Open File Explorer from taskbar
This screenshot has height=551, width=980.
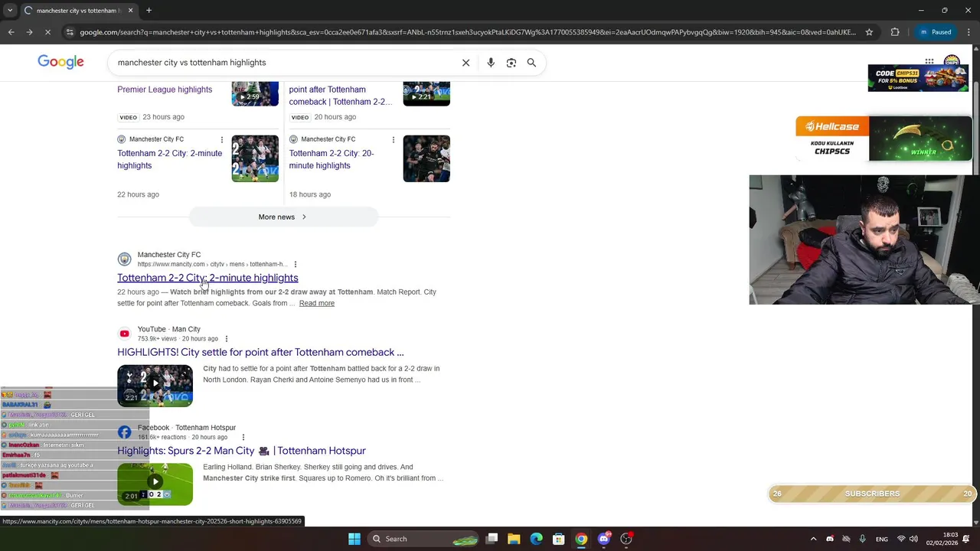tap(514, 539)
